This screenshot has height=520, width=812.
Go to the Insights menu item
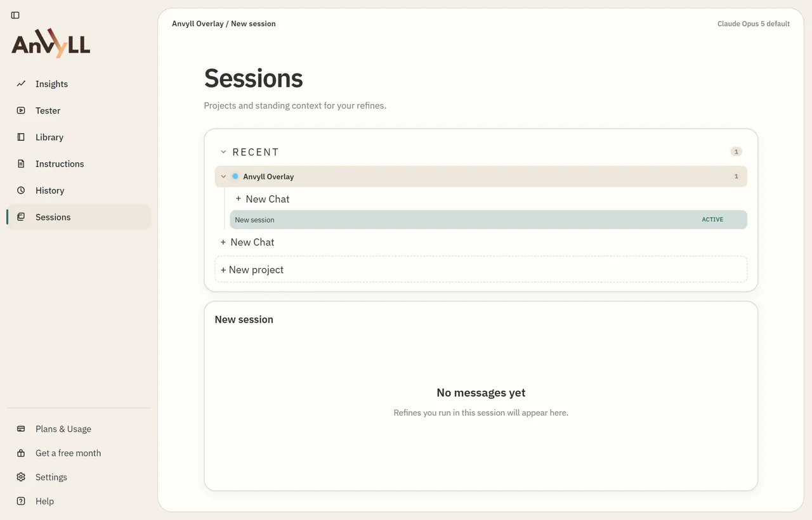coord(79,84)
